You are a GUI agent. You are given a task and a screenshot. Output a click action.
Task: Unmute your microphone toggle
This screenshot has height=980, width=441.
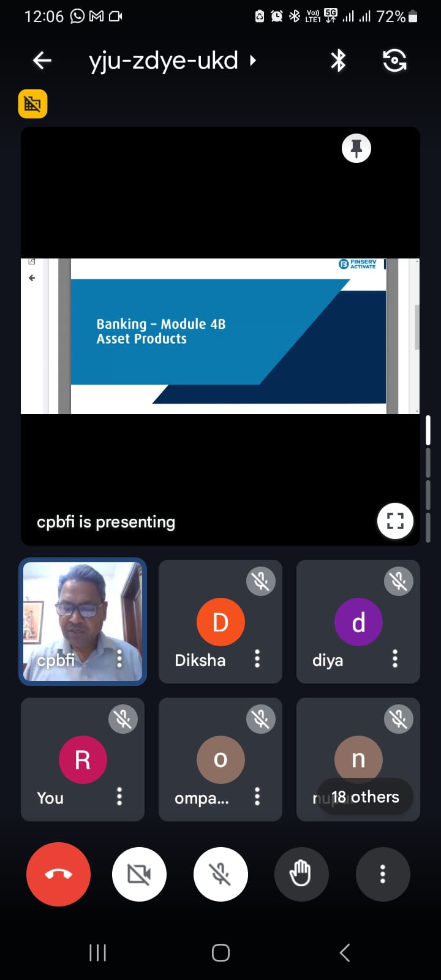point(221,874)
